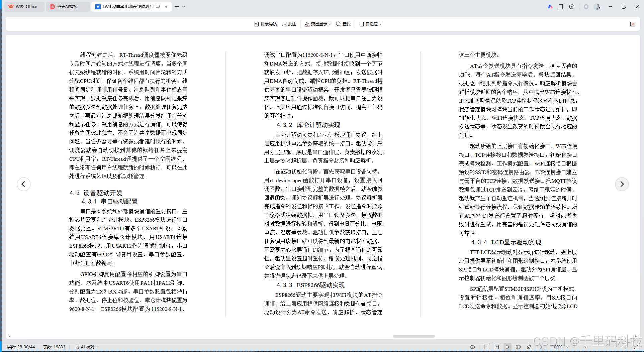Open the AI 校对 proofreading dropdown

point(87,347)
